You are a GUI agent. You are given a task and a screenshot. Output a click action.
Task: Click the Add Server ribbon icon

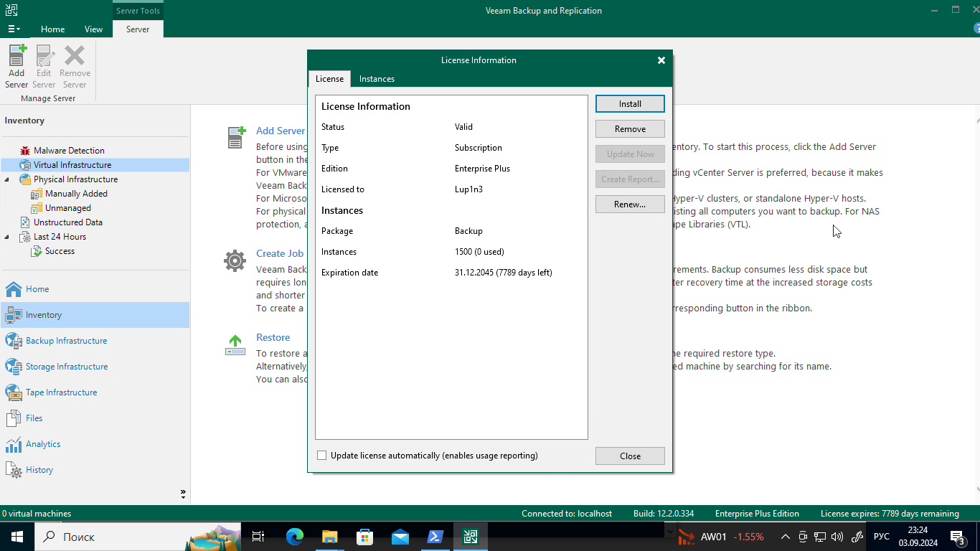click(x=17, y=66)
